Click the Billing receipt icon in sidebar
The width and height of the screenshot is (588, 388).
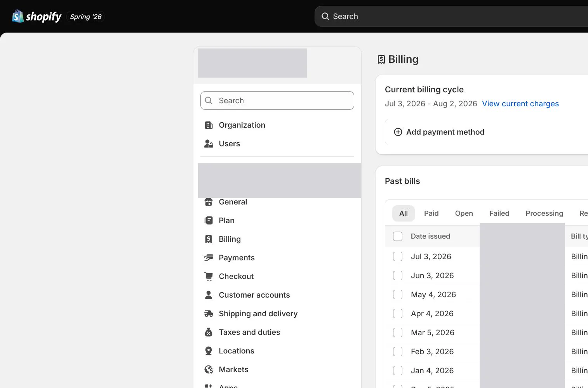point(209,239)
